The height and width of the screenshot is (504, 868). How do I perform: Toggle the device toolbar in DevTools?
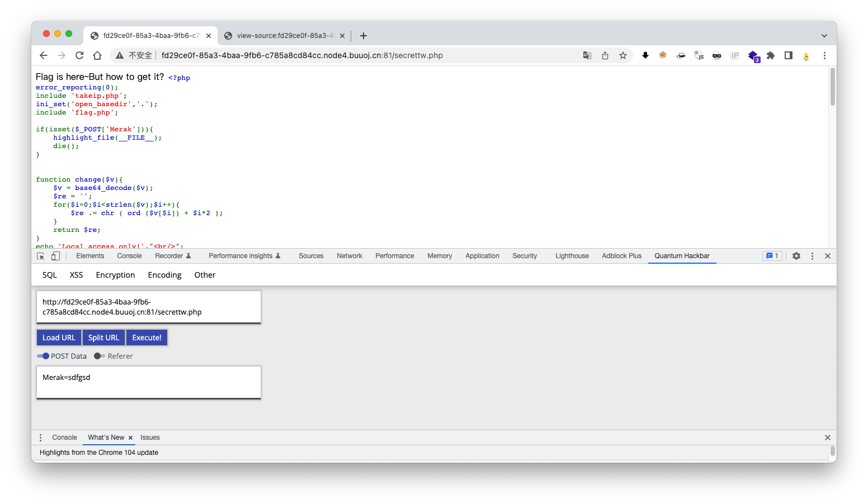pos(55,256)
